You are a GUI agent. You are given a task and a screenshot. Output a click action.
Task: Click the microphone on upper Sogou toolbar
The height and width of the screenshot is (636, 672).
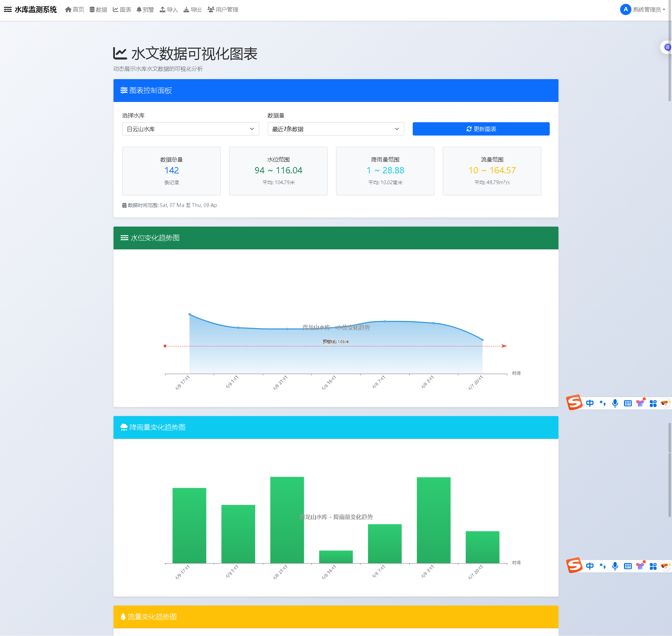(615, 403)
